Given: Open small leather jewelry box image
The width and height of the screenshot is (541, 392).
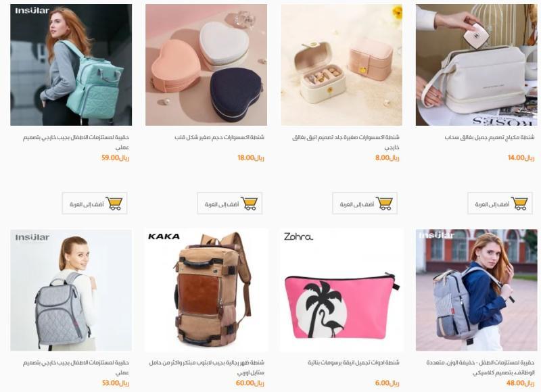Looking at the screenshot, I should pos(342,65).
